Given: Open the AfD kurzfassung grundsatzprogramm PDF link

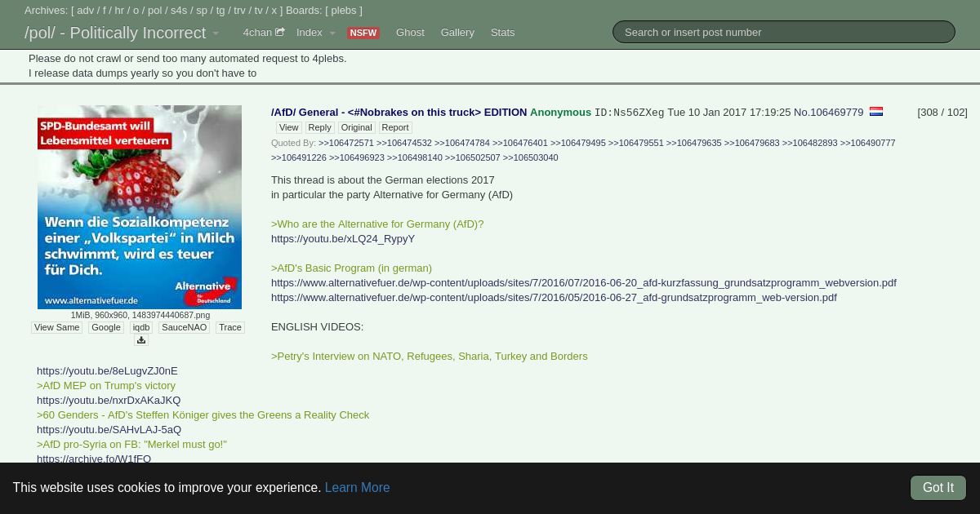Looking at the screenshot, I should (584, 283).
